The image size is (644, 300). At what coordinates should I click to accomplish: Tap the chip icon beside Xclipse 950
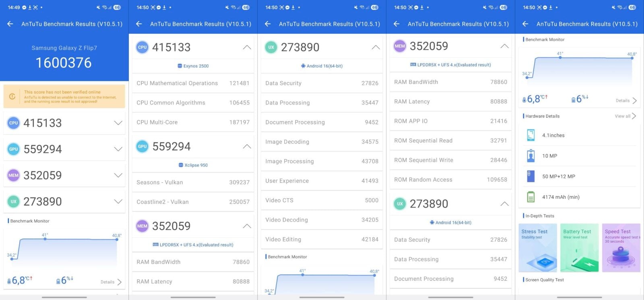pyautogui.click(x=181, y=165)
